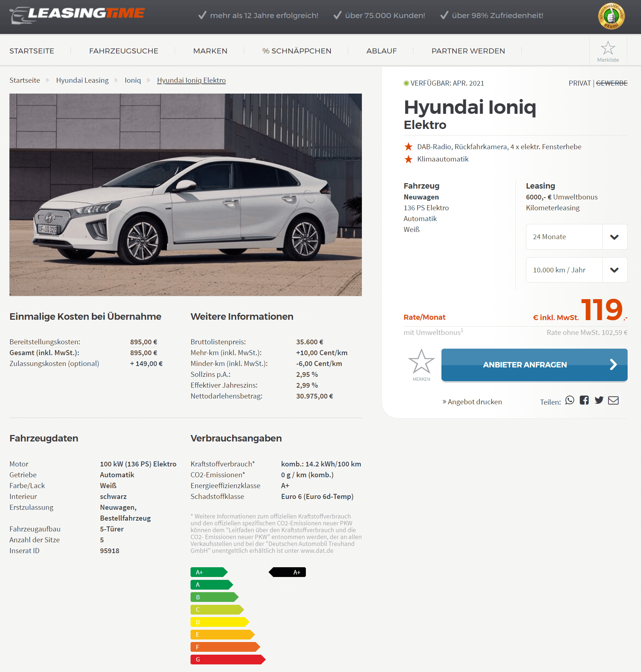This screenshot has width=641, height=672.
Task: Click 'Euro 6 (Euro 6d-Temp)' value
Action: click(317, 496)
